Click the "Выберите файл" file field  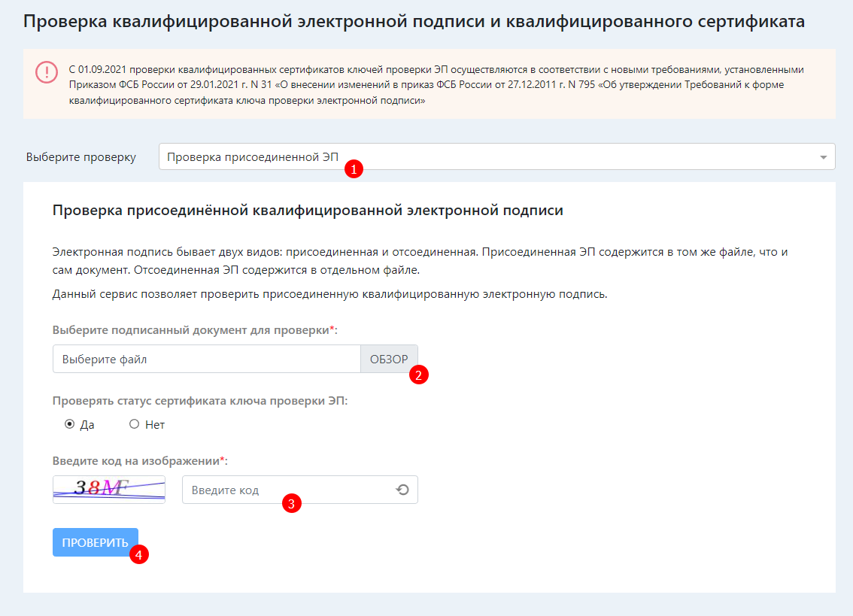(x=207, y=360)
